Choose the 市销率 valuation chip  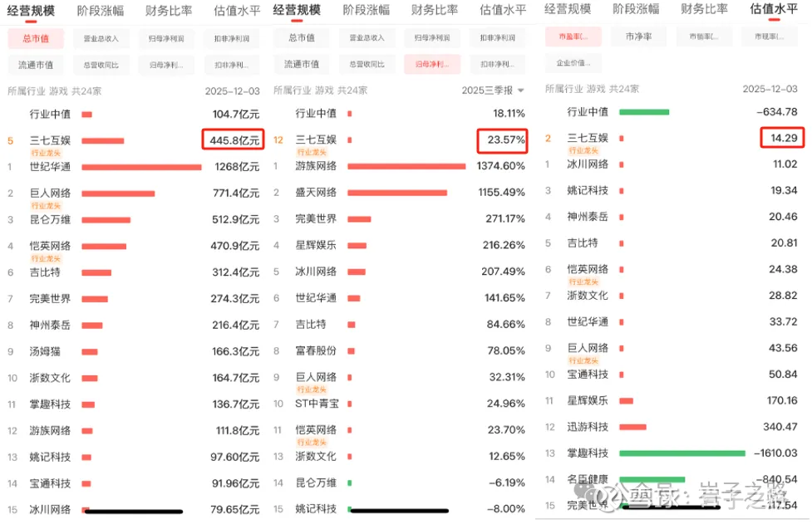(704, 37)
